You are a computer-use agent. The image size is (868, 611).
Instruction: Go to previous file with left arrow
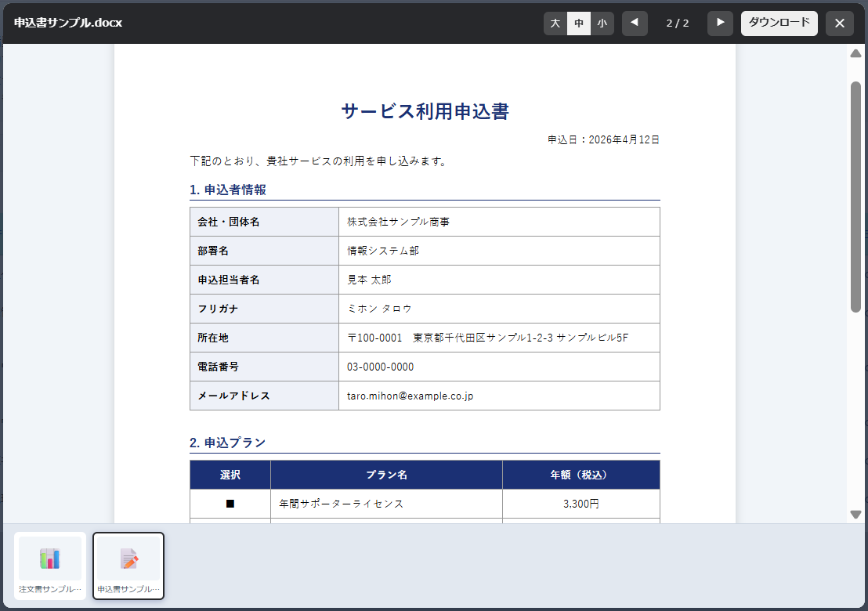(x=635, y=23)
